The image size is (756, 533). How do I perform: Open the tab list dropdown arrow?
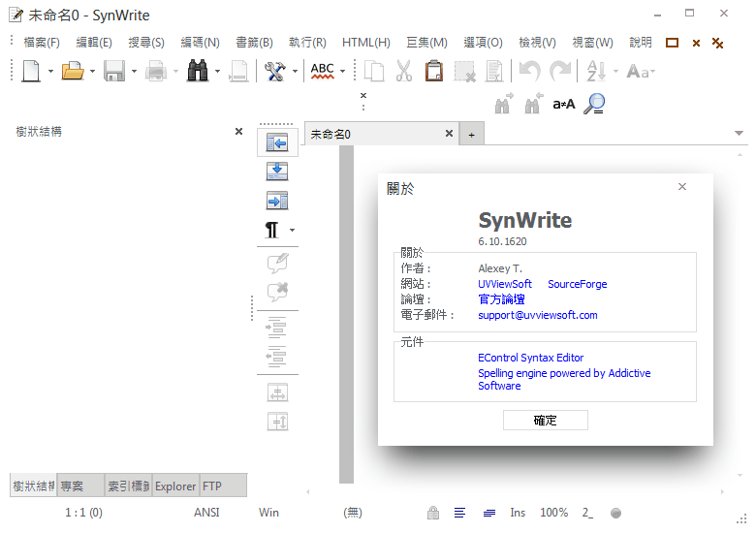pos(739,133)
